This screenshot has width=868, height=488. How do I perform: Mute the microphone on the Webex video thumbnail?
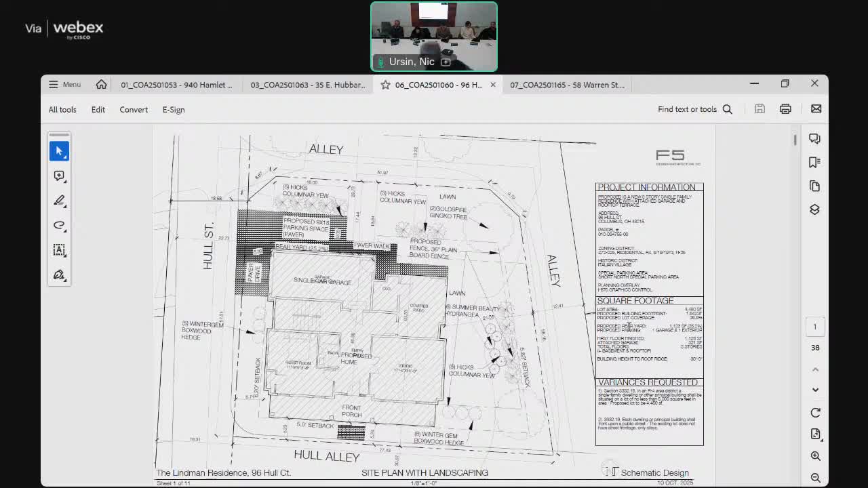(380, 62)
